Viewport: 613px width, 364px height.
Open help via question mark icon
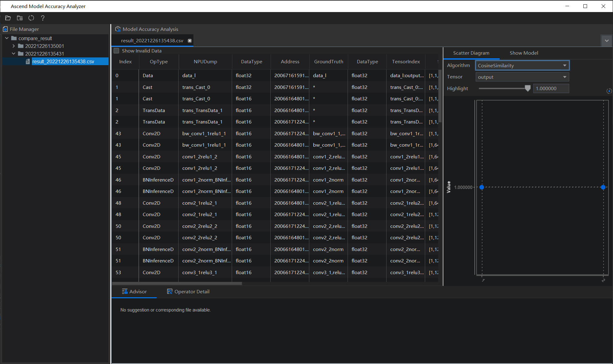(x=43, y=18)
